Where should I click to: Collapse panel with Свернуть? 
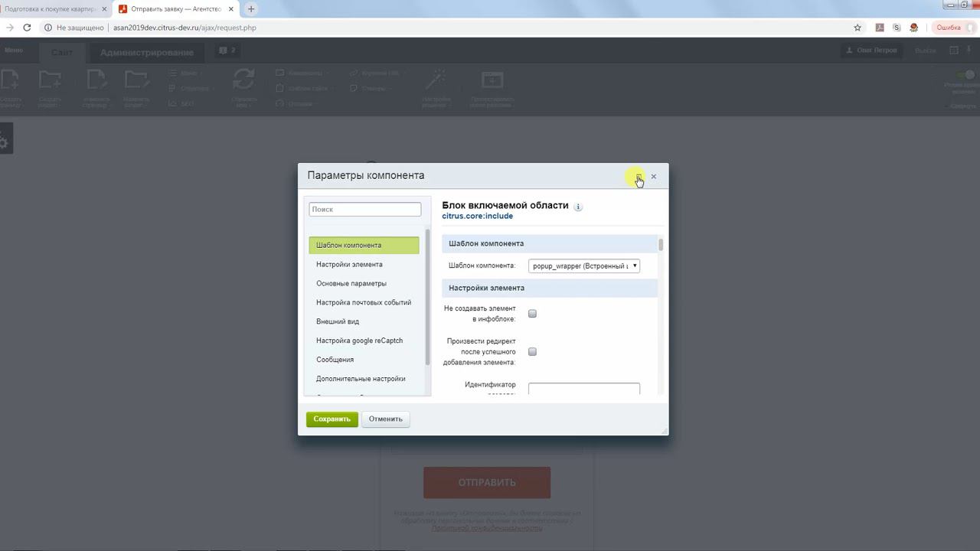pyautogui.click(x=962, y=106)
